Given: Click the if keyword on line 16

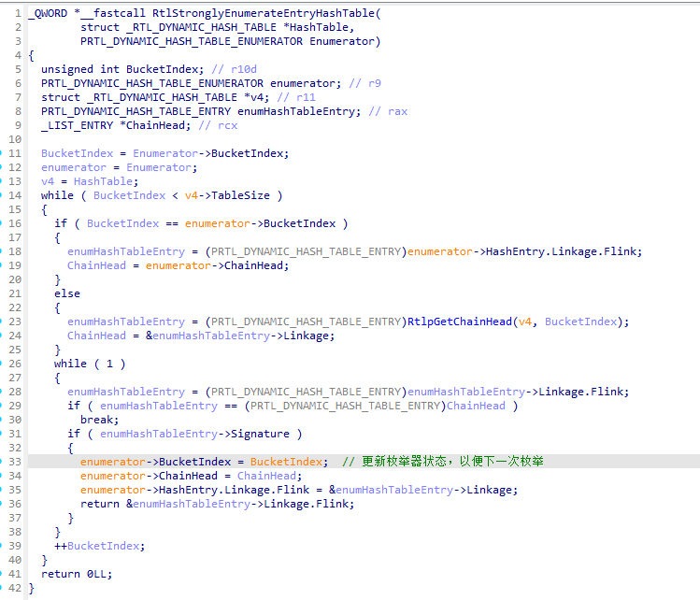Looking at the screenshot, I should 61,223.
